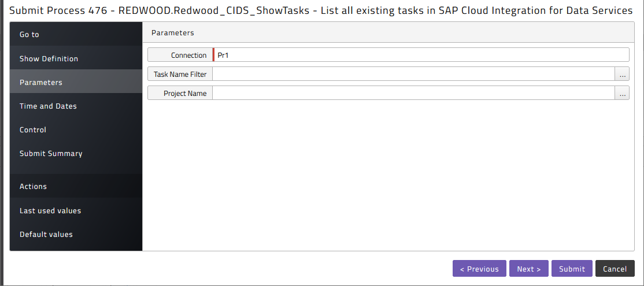Select the Parameters sidebar item
644x286 pixels.
(x=76, y=82)
